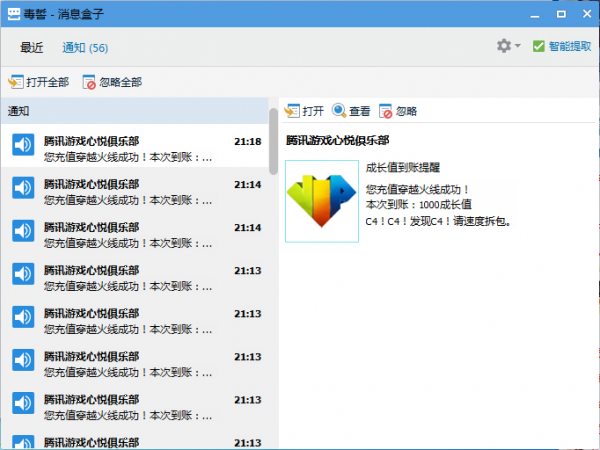Screen dimensions: 600x450
Task: Click the 打开 label in detail pane
Action: [313, 111]
